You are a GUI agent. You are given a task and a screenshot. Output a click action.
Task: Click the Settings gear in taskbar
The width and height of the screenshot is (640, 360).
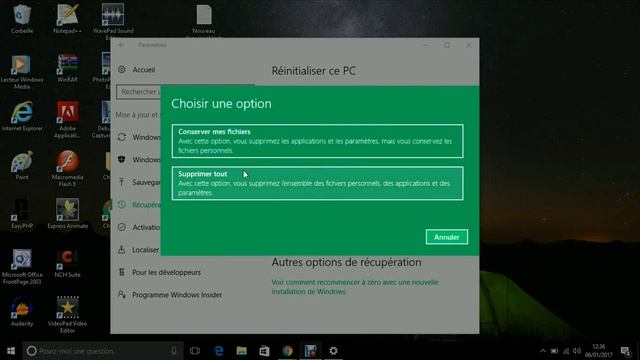[x=333, y=351]
